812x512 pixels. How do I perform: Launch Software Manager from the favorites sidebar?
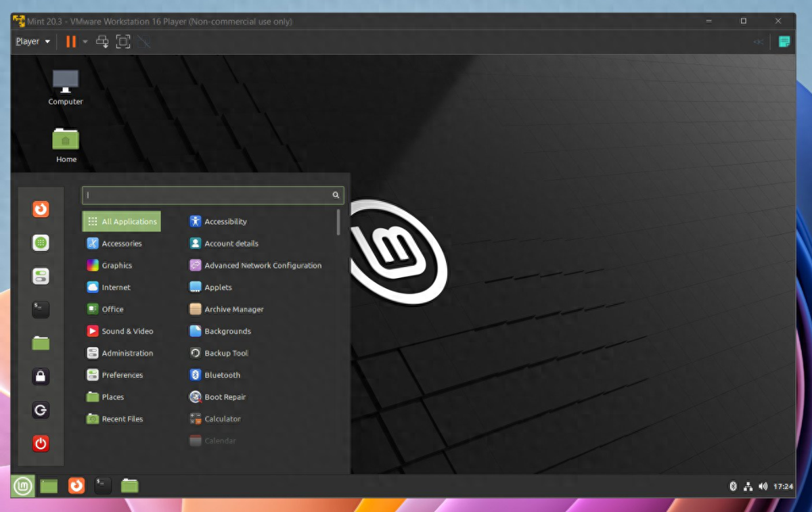click(x=41, y=243)
